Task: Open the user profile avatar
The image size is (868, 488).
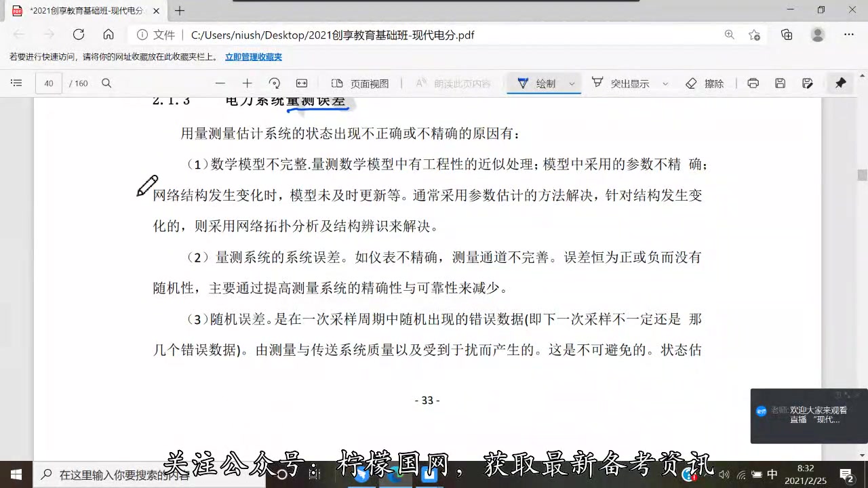Action: (x=818, y=35)
